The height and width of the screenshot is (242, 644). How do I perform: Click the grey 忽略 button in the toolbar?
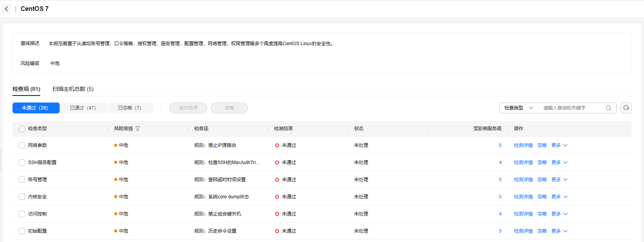(229, 108)
